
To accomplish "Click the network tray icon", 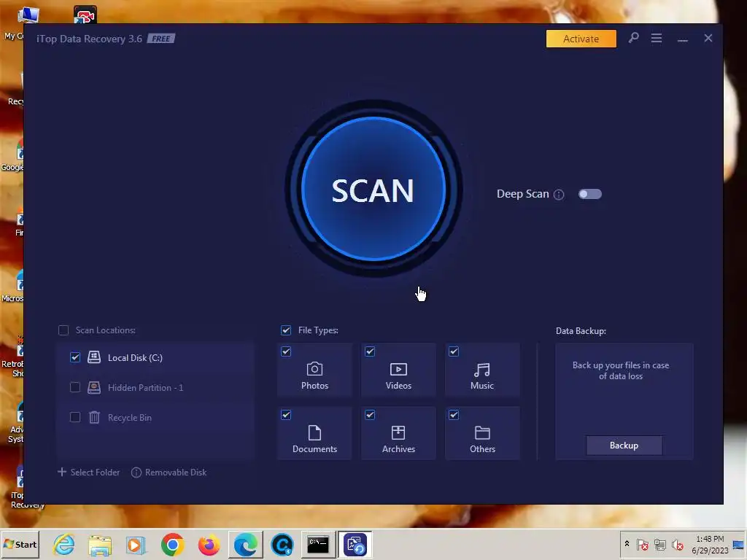I will click(x=659, y=544).
